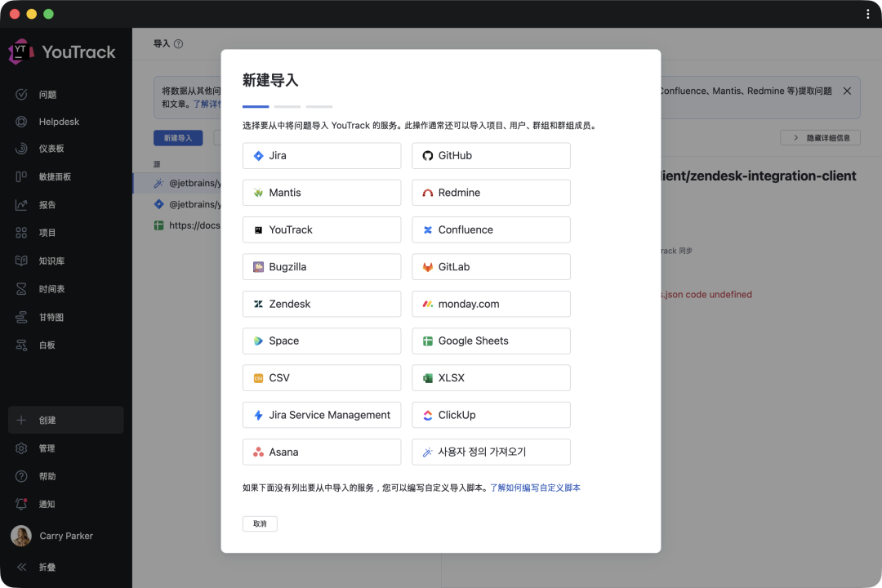Select GitHub import option

[491, 156]
